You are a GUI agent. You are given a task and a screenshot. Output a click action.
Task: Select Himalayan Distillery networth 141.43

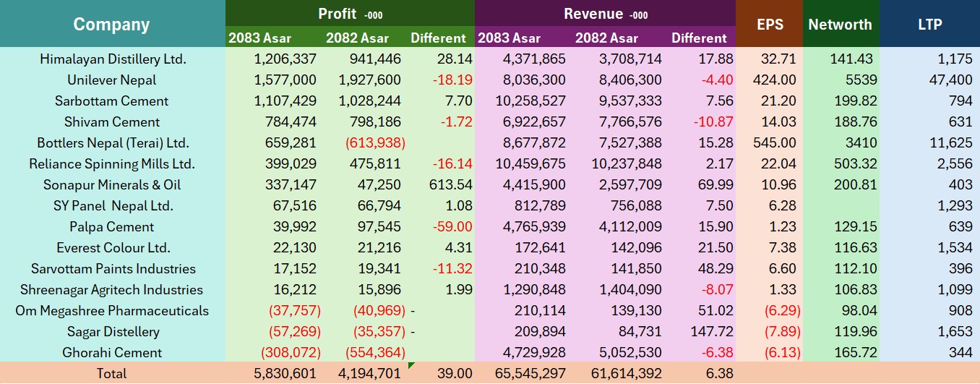coord(854,59)
